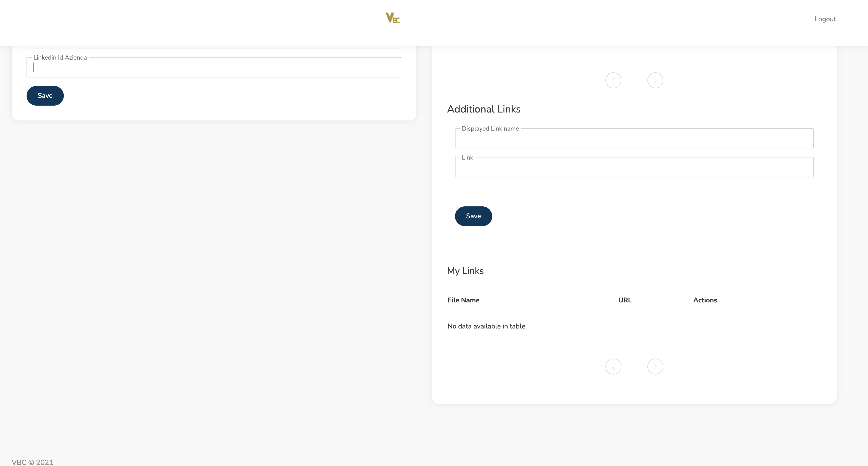Select 'No data available in table' text
Viewport: 868px width, 466px height.
click(486, 326)
